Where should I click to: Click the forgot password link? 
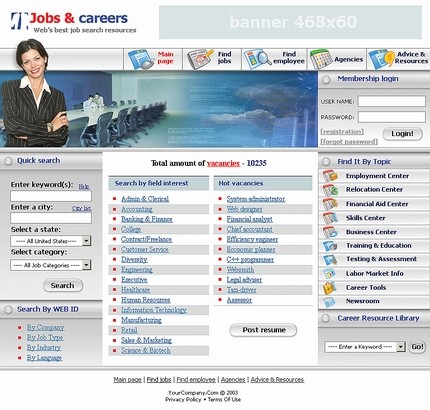point(349,142)
